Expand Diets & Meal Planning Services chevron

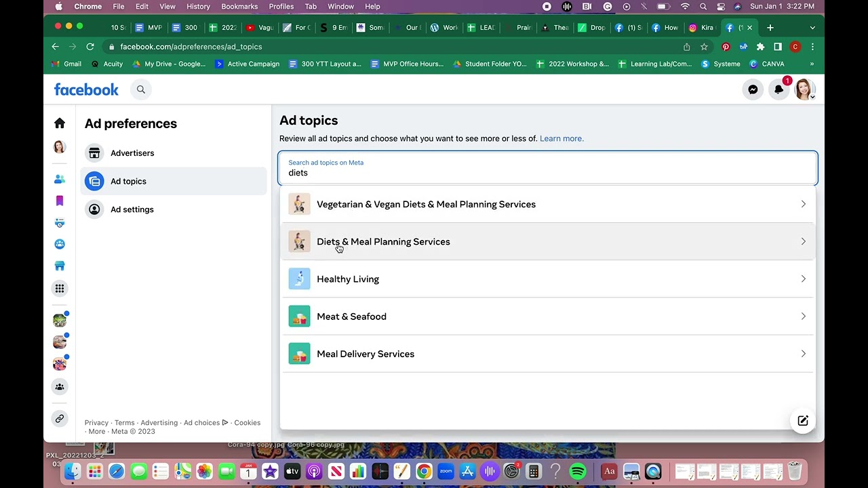[x=803, y=241]
